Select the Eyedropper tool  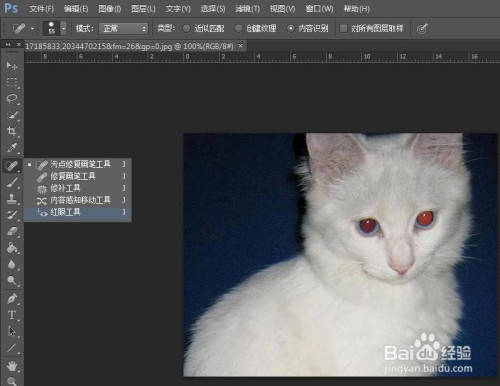(12, 148)
